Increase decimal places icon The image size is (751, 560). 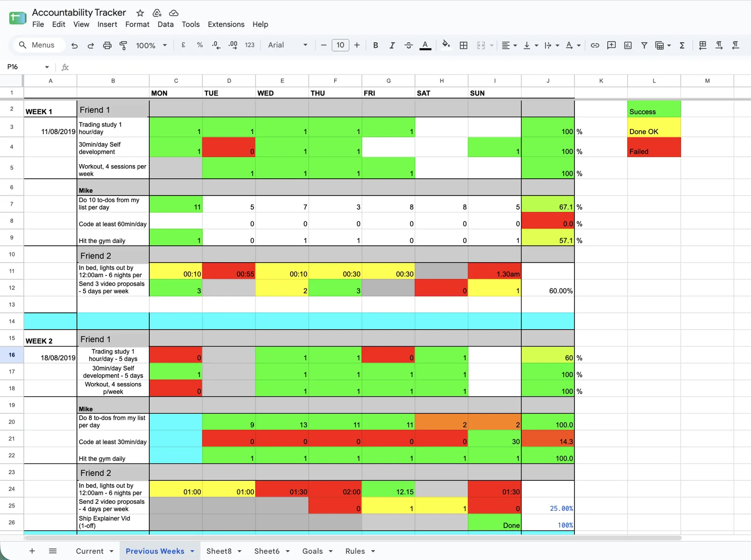pyautogui.click(x=233, y=45)
